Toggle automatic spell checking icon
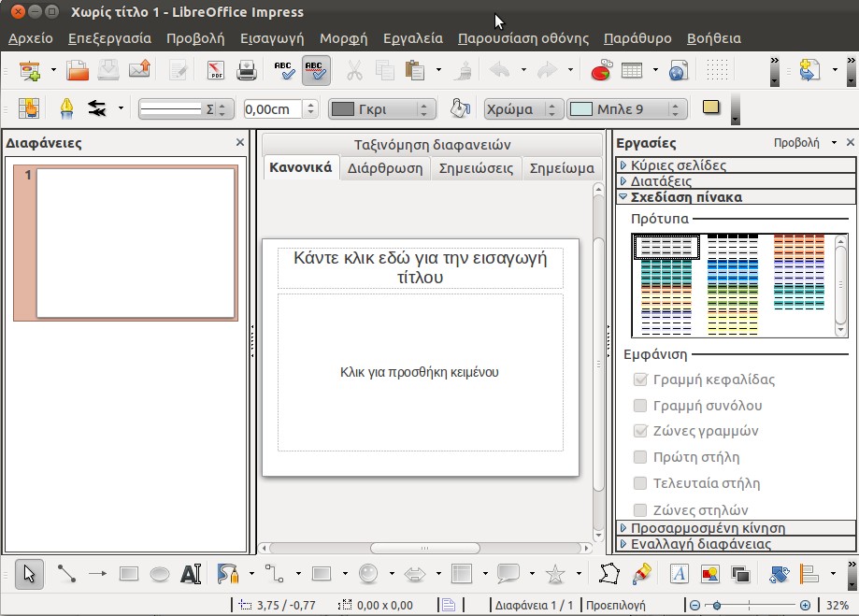859x616 pixels. point(316,70)
